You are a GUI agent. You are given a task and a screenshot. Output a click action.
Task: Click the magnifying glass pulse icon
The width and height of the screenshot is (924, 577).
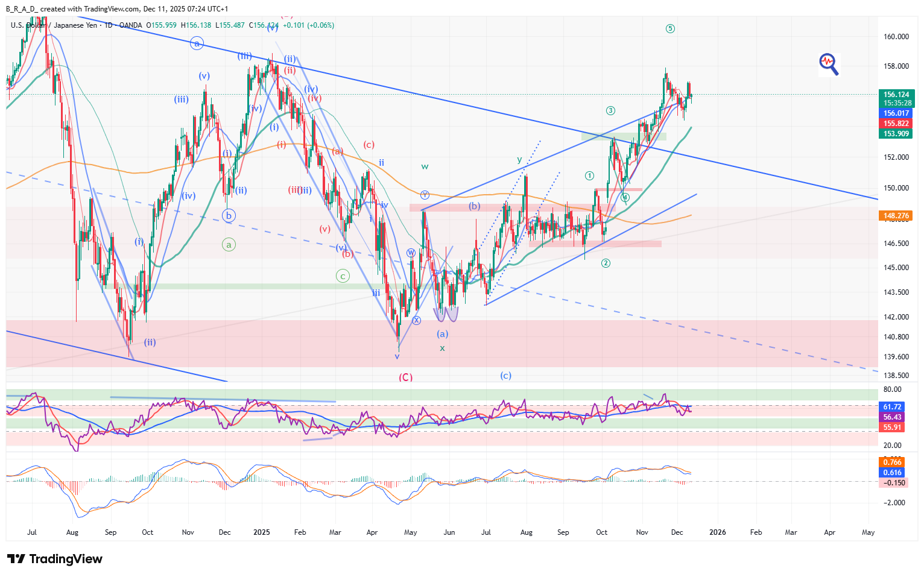pyautogui.click(x=829, y=63)
